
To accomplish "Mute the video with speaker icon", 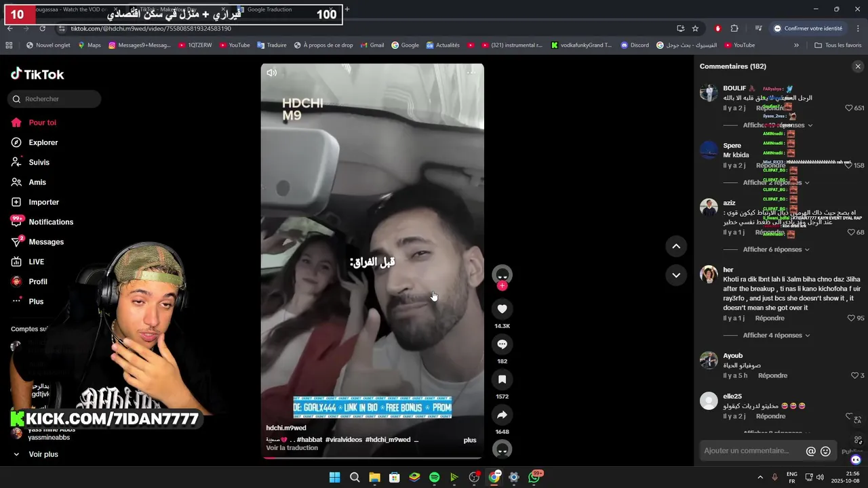I will pos(271,73).
